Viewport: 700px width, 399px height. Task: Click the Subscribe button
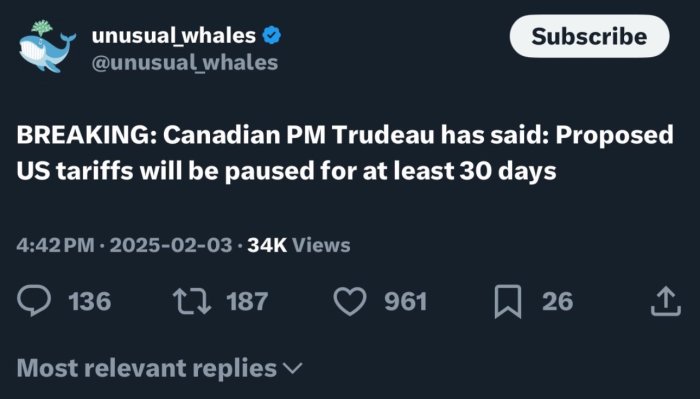coord(589,36)
